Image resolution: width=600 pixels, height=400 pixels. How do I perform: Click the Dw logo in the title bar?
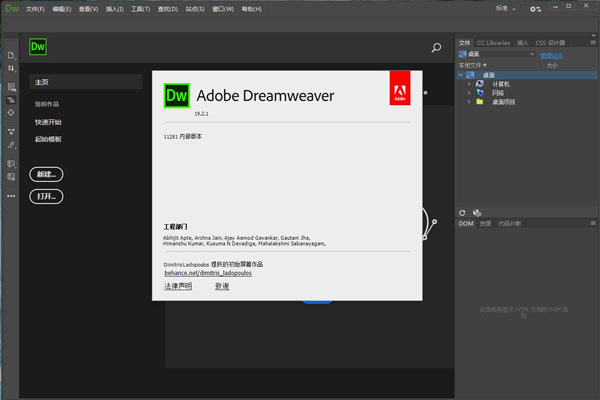coord(12,8)
